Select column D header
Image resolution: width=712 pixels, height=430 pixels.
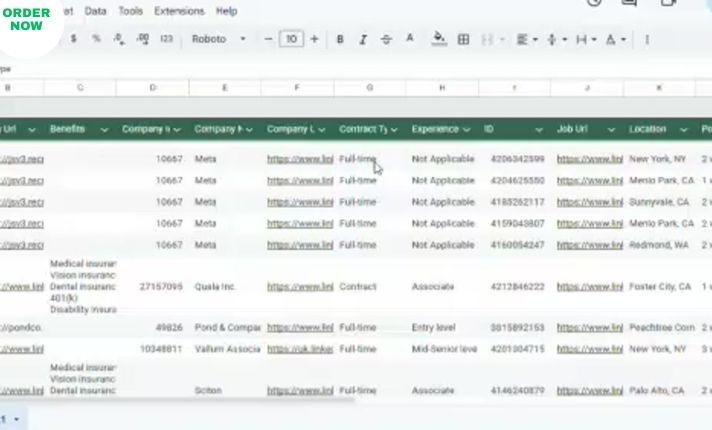point(153,88)
